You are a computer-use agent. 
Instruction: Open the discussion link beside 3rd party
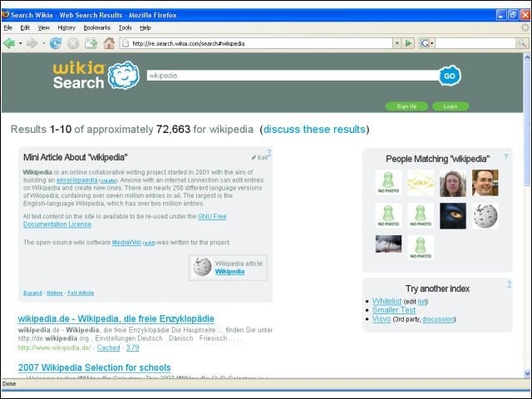(438, 319)
